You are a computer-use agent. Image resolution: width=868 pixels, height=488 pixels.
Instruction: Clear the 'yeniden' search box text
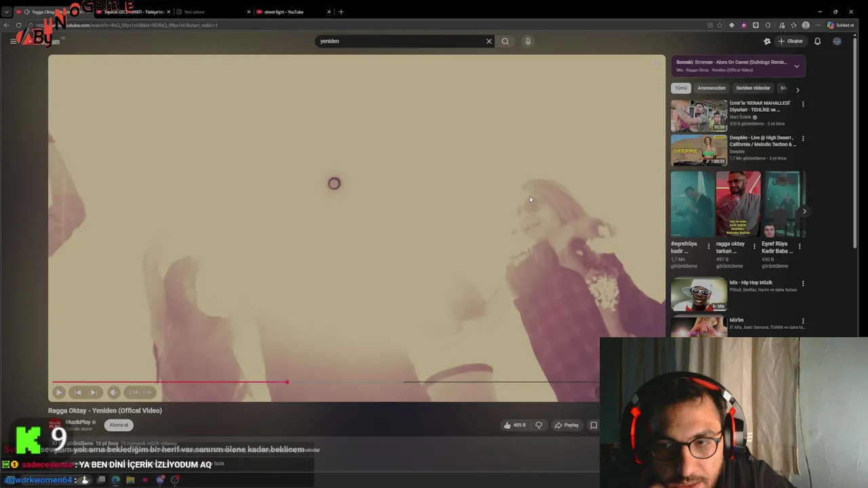click(x=489, y=41)
